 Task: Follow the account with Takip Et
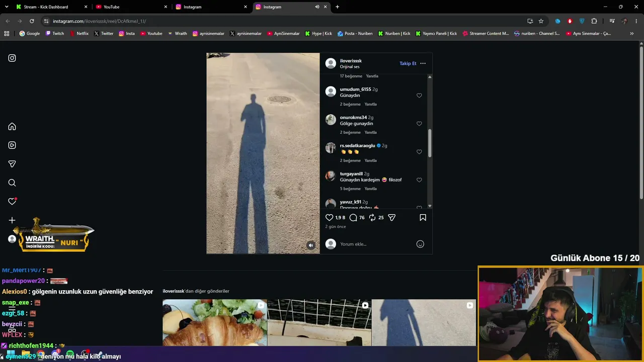point(408,63)
